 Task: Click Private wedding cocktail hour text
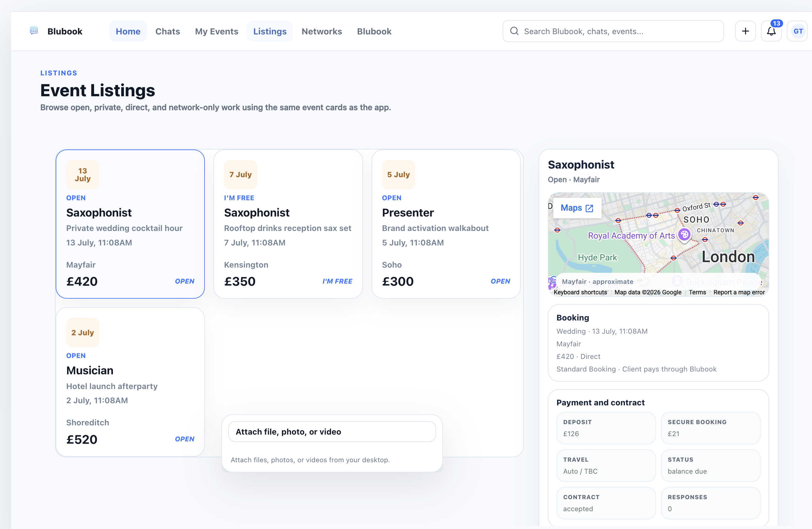124,228
